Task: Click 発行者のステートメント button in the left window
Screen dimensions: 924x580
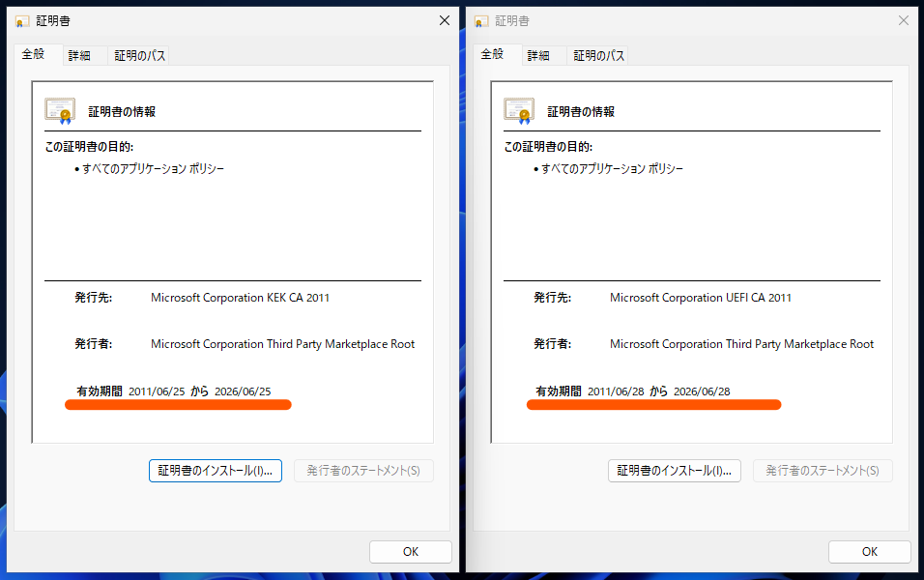Action: [x=363, y=471]
